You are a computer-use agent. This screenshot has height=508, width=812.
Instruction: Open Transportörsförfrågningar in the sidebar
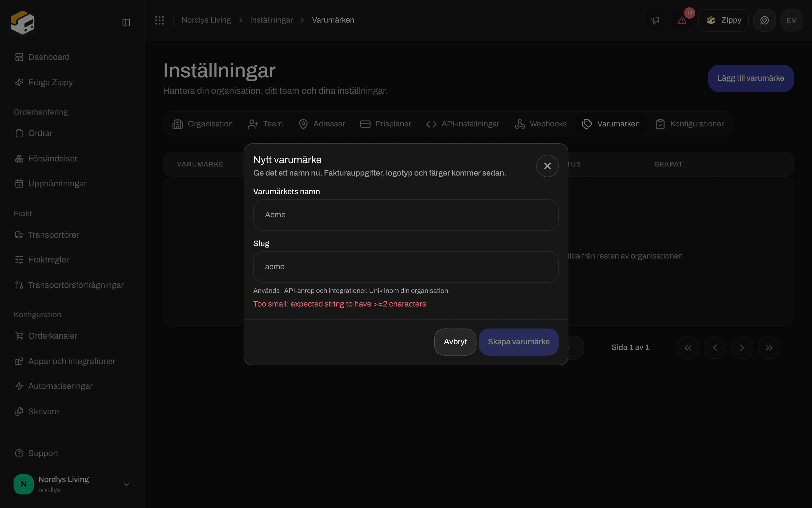pos(69,285)
